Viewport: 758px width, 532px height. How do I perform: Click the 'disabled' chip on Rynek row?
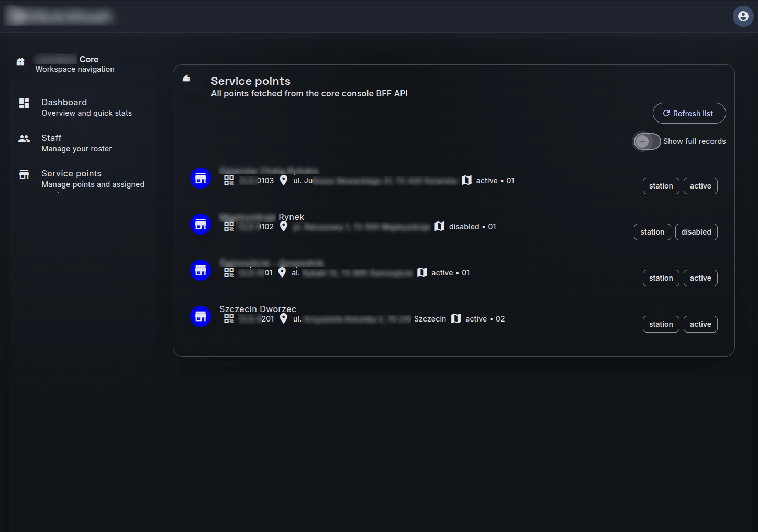696,232
